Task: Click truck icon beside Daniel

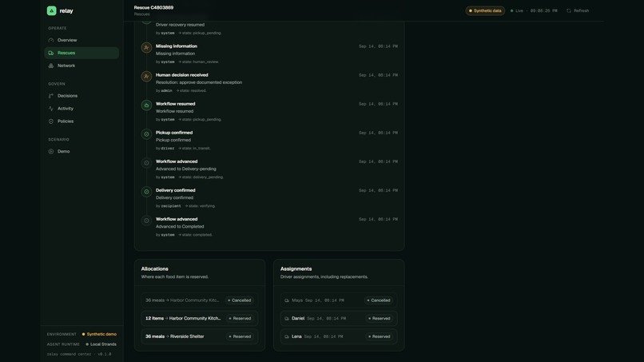Action: (287, 318)
